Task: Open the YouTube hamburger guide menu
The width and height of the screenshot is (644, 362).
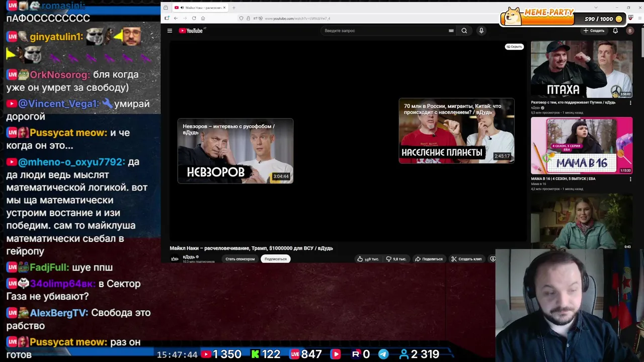Action: pos(170,31)
